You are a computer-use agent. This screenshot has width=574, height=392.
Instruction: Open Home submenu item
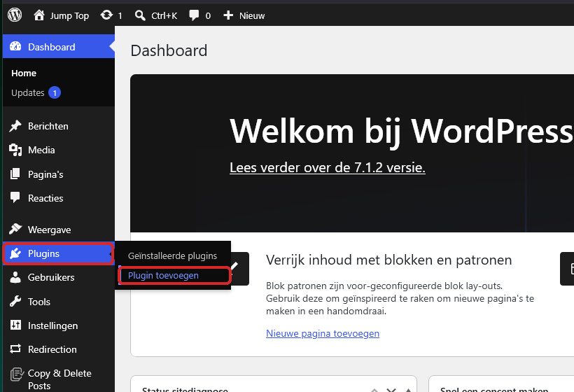pos(23,73)
